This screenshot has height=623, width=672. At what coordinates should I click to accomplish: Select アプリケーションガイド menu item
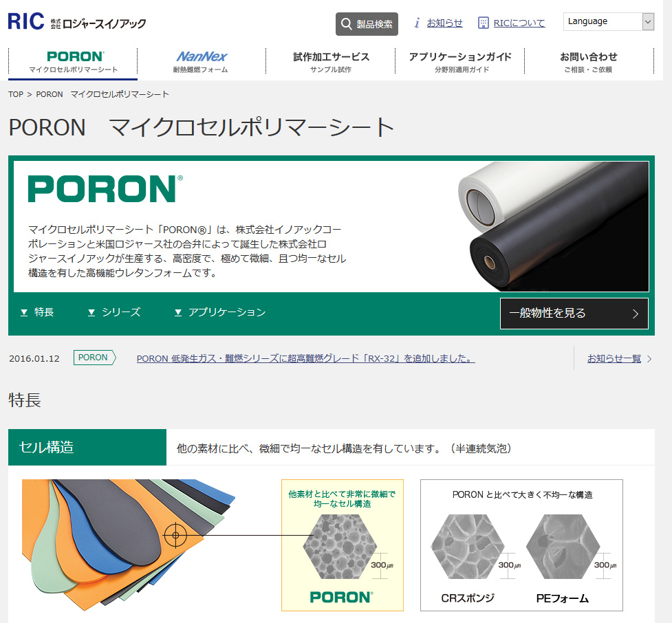pyautogui.click(x=460, y=62)
